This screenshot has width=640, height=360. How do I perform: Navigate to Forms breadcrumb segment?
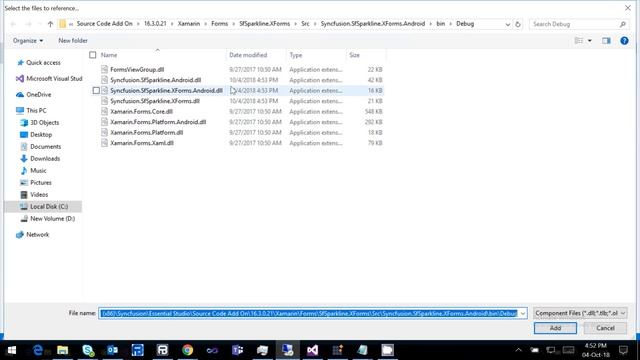point(220,24)
